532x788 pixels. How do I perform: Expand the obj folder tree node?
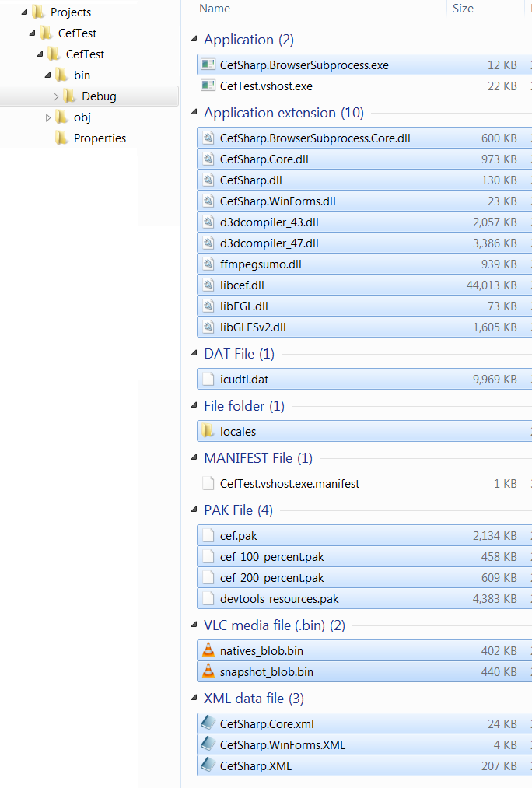point(47,117)
